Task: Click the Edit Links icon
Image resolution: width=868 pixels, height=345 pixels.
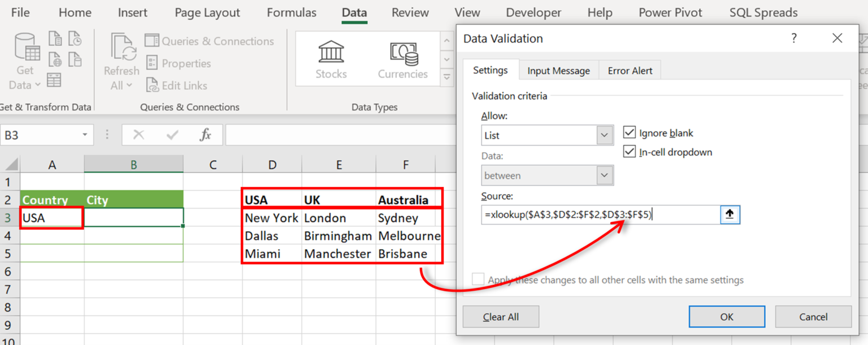Action: click(151, 85)
